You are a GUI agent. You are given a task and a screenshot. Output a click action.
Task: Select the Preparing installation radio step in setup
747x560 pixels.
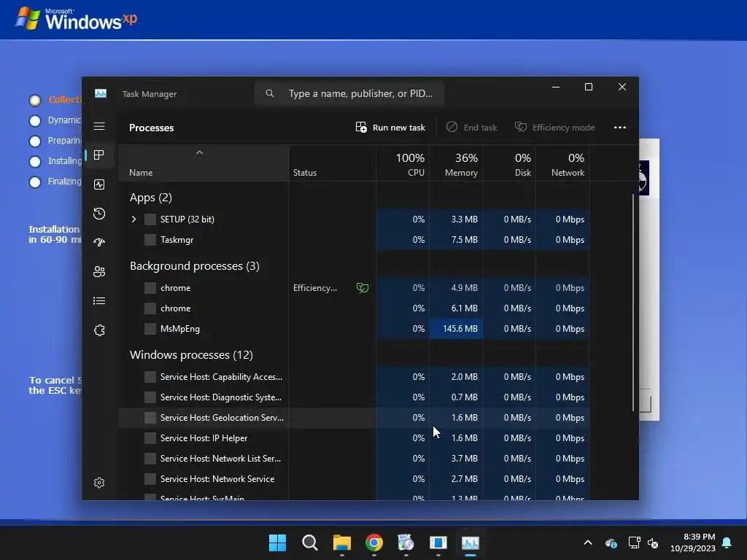pyautogui.click(x=35, y=141)
